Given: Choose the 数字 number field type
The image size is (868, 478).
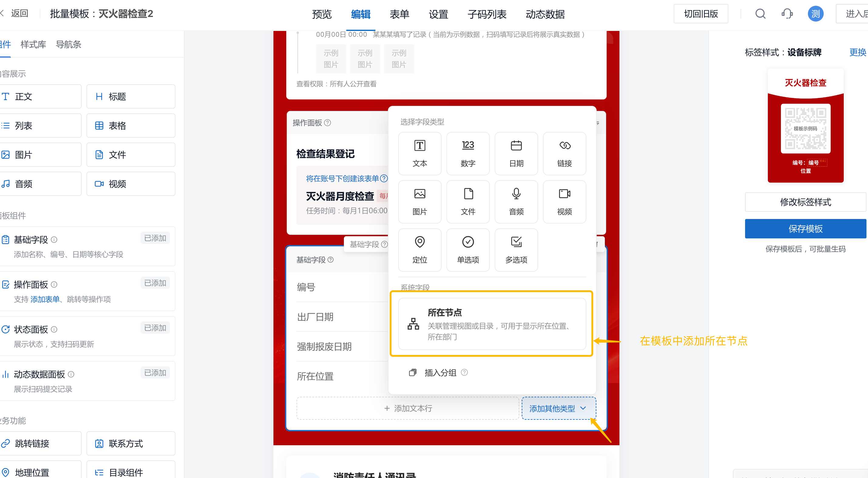Looking at the screenshot, I should (468, 153).
